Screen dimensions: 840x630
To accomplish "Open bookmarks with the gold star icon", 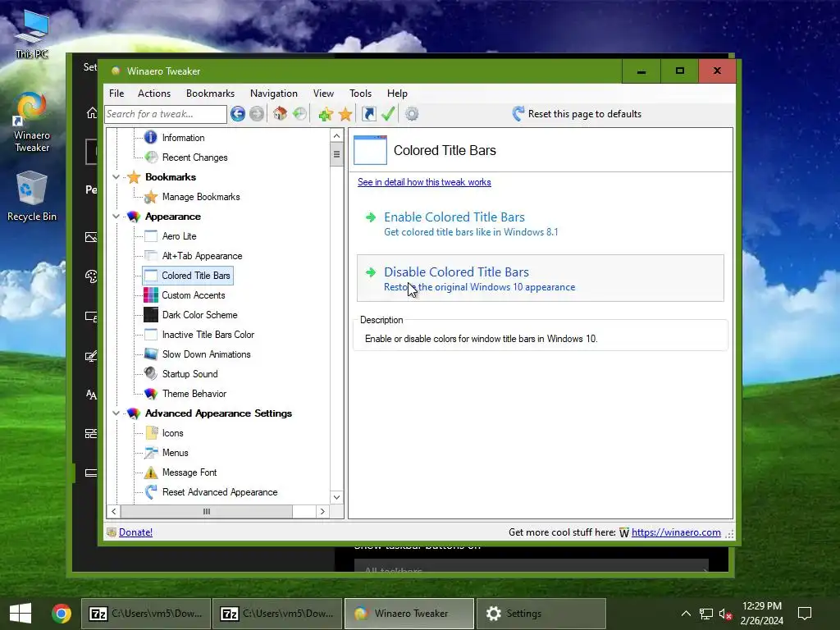I will pyautogui.click(x=345, y=113).
